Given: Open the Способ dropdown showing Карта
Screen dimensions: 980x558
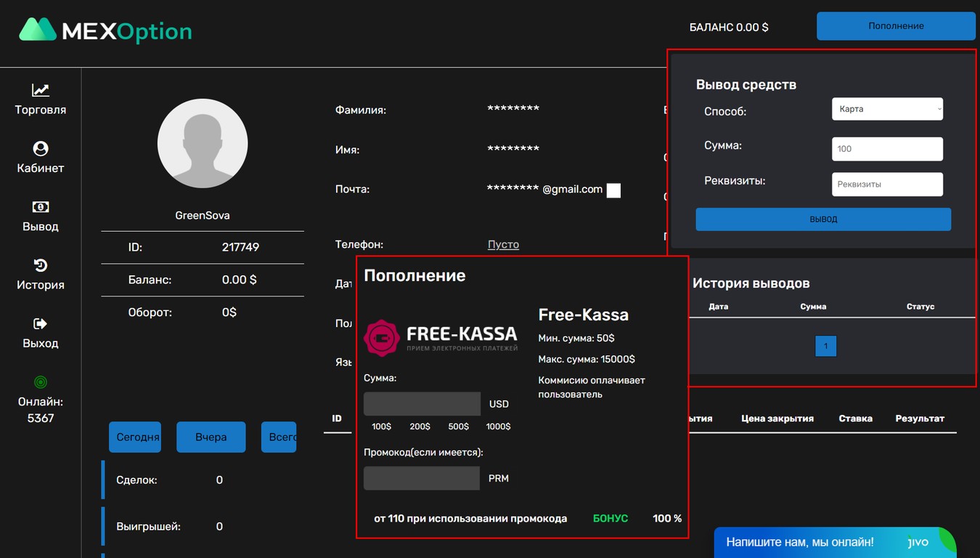Looking at the screenshot, I should tap(887, 109).
